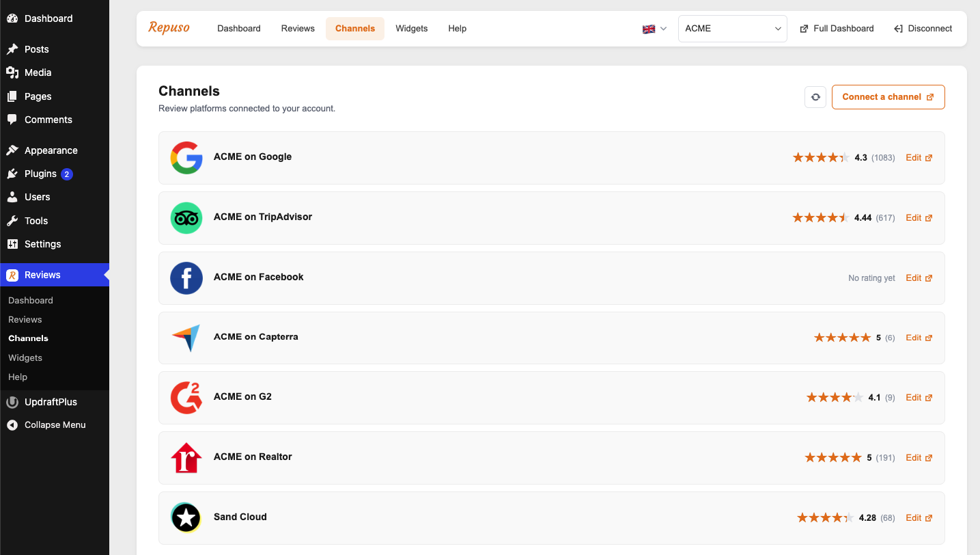The width and height of the screenshot is (980, 555).
Task: Open Dashboard submenu under Reviews
Action: [31, 300]
